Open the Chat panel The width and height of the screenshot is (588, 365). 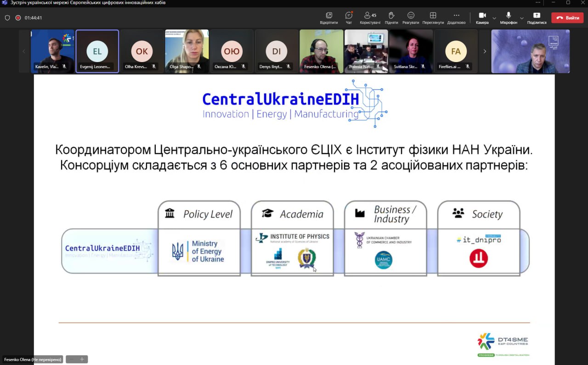pos(349,17)
